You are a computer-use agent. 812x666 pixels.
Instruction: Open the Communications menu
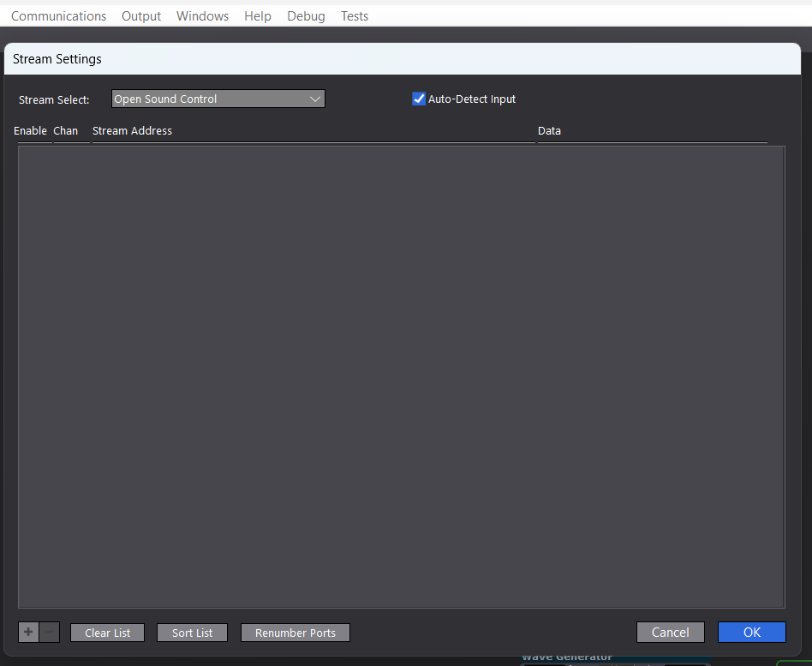(x=58, y=16)
